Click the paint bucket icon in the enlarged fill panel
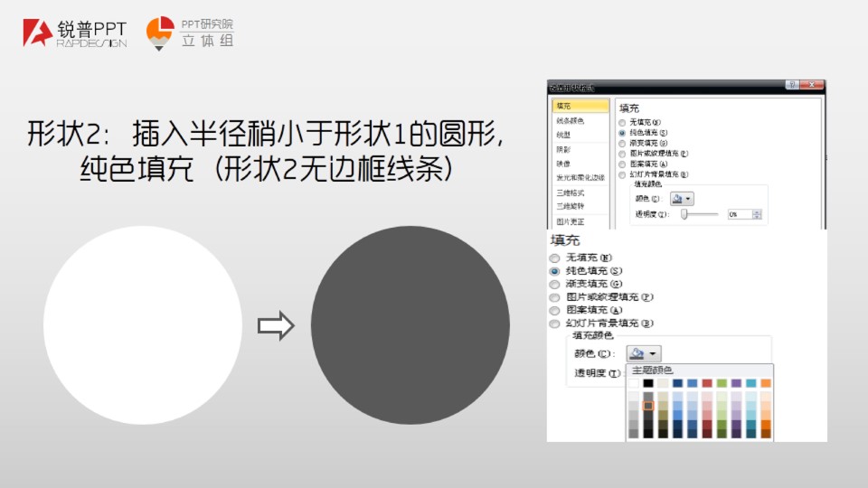This screenshot has width=868, height=488. (637, 353)
